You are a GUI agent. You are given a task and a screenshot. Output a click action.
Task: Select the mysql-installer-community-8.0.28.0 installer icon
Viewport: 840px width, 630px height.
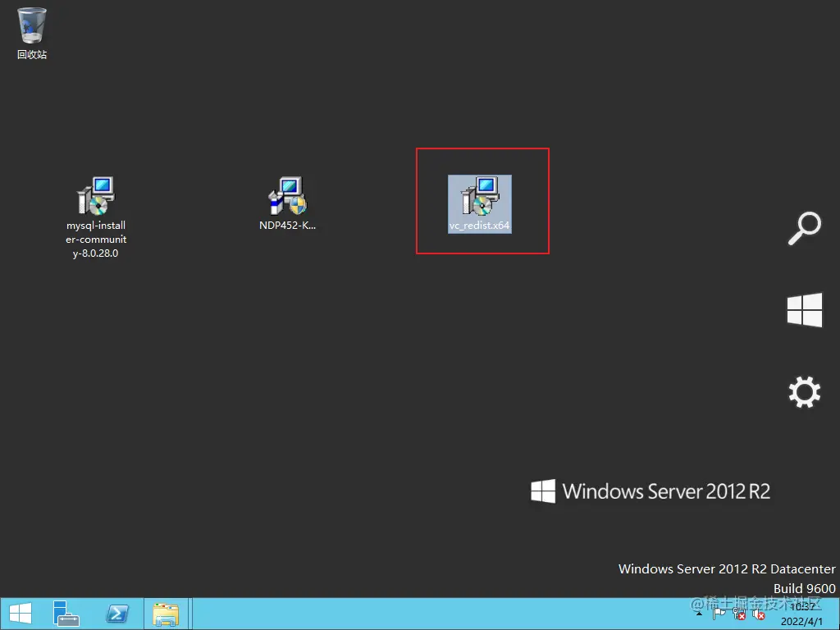pos(96,217)
